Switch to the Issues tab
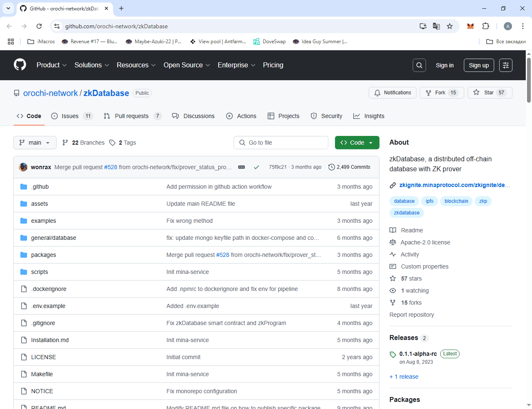 coord(71,116)
